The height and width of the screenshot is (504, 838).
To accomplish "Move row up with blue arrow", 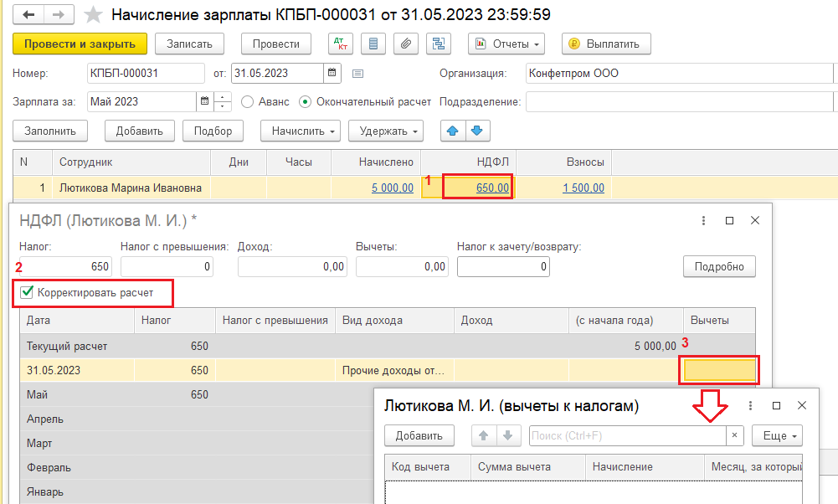I will click(453, 131).
